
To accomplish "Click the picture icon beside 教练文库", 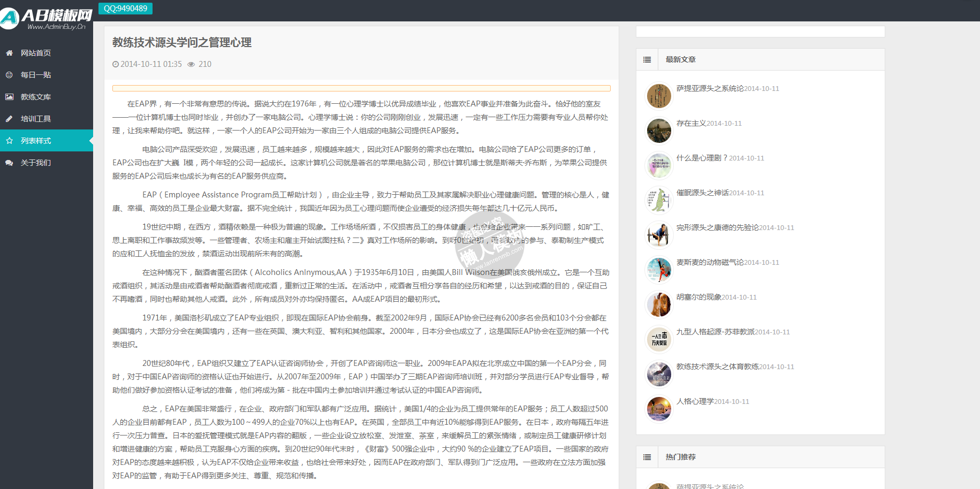I will click(x=9, y=97).
